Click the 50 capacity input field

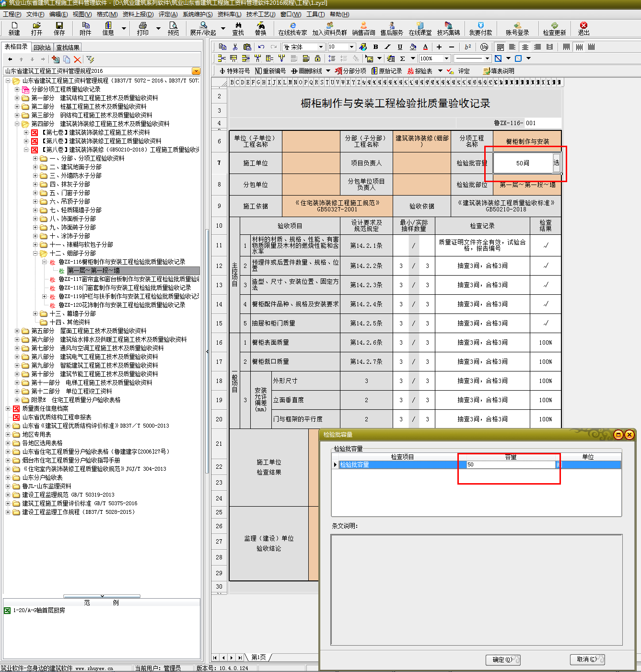pyautogui.click(x=510, y=464)
